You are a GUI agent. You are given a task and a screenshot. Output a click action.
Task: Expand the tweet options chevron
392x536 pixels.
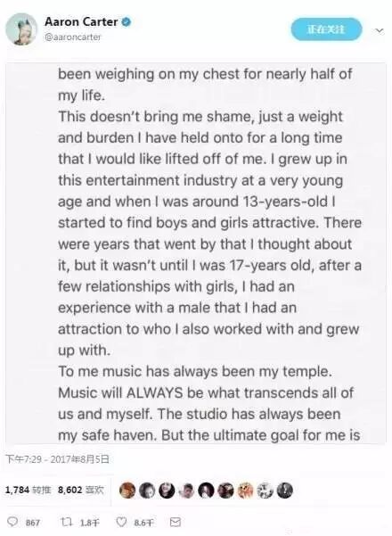click(380, 30)
